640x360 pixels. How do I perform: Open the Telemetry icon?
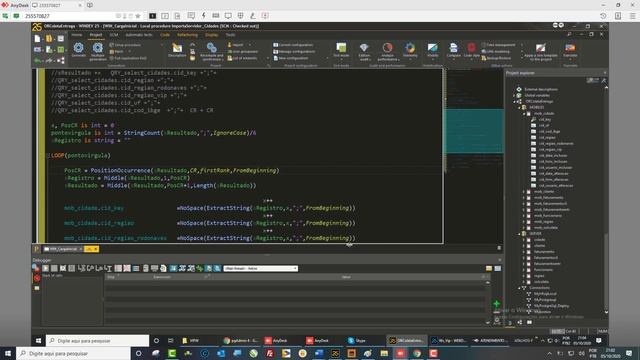coord(410,47)
